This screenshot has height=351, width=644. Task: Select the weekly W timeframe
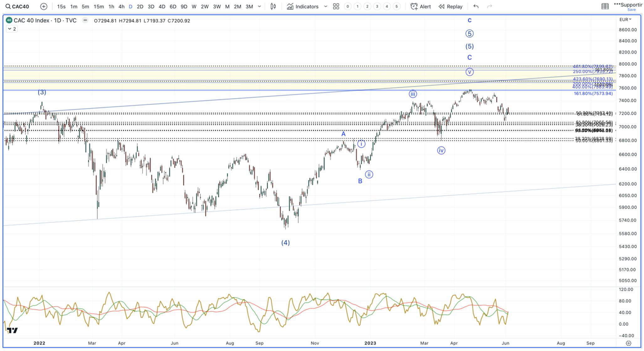pyautogui.click(x=194, y=6)
